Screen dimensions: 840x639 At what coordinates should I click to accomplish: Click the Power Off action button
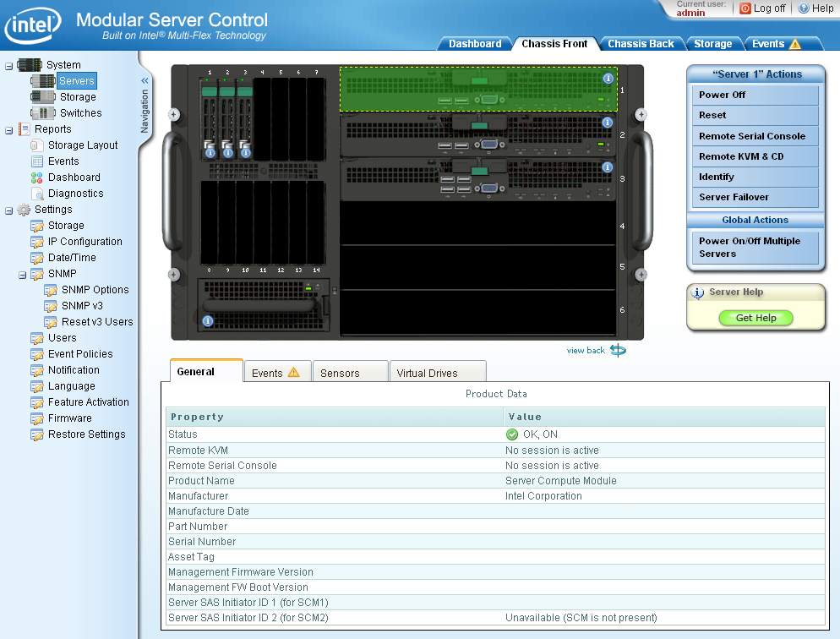[755, 95]
